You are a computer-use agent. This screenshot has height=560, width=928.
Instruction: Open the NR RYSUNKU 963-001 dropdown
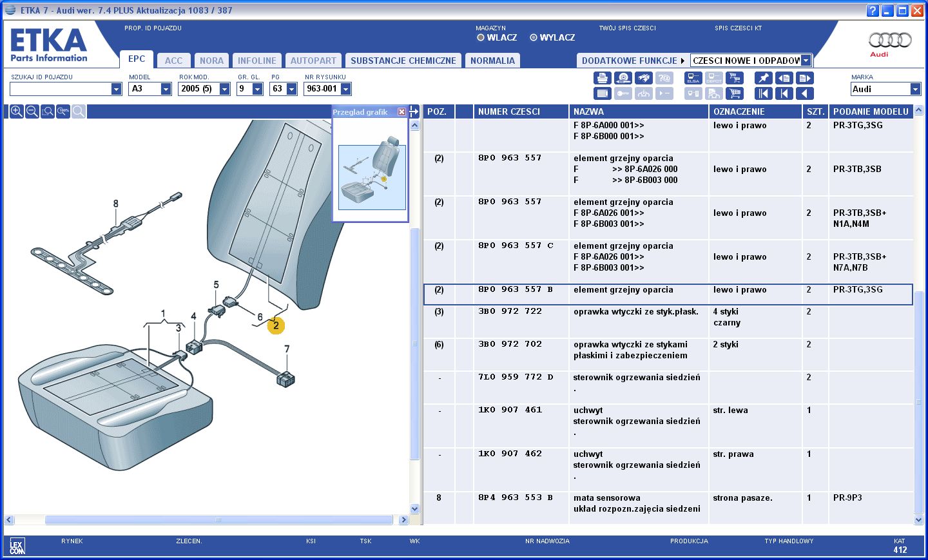(345, 89)
